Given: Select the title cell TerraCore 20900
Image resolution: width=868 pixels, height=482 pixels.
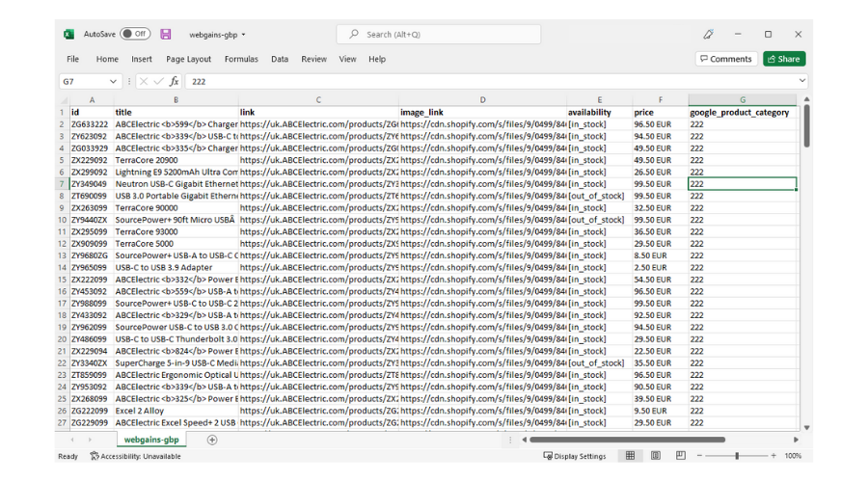Looking at the screenshot, I should pos(176,160).
